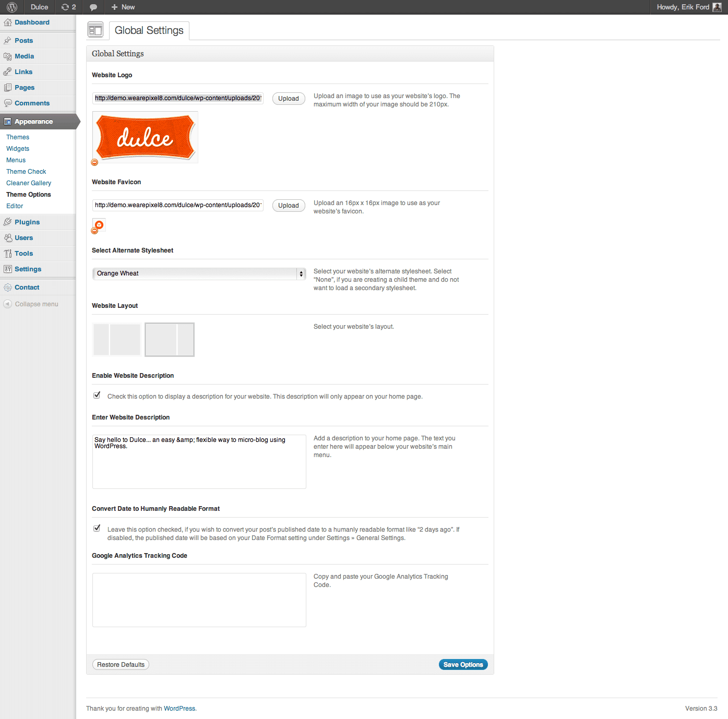Open the updates icon showing 2

click(x=68, y=7)
